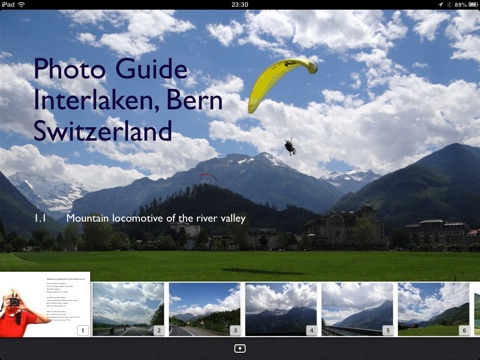The height and width of the screenshot is (360, 480).
Task: Click the page number 1 badge
Action: 83,330
